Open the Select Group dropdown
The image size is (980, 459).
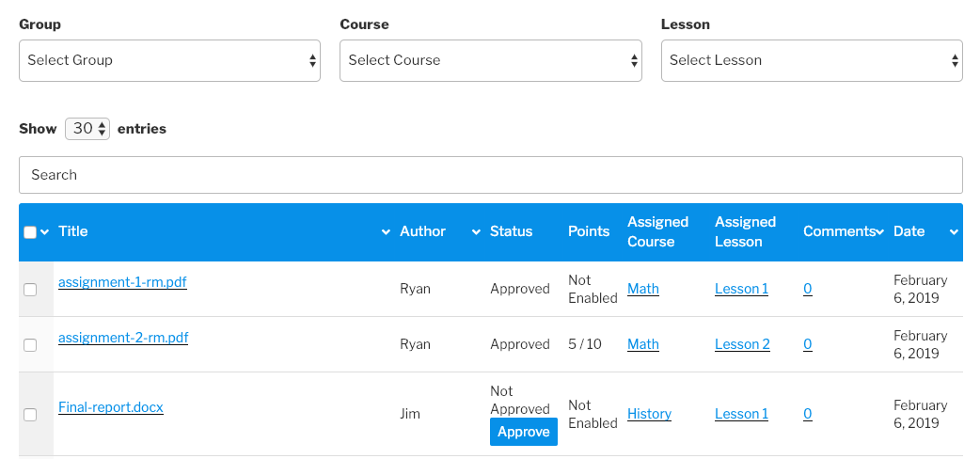pyautogui.click(x=169, y=60)
